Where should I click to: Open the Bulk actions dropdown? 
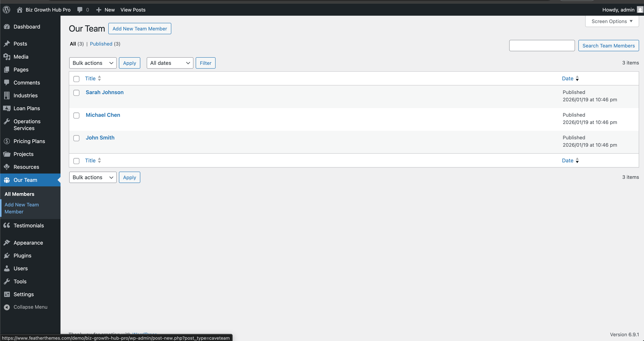coord(92,63)
